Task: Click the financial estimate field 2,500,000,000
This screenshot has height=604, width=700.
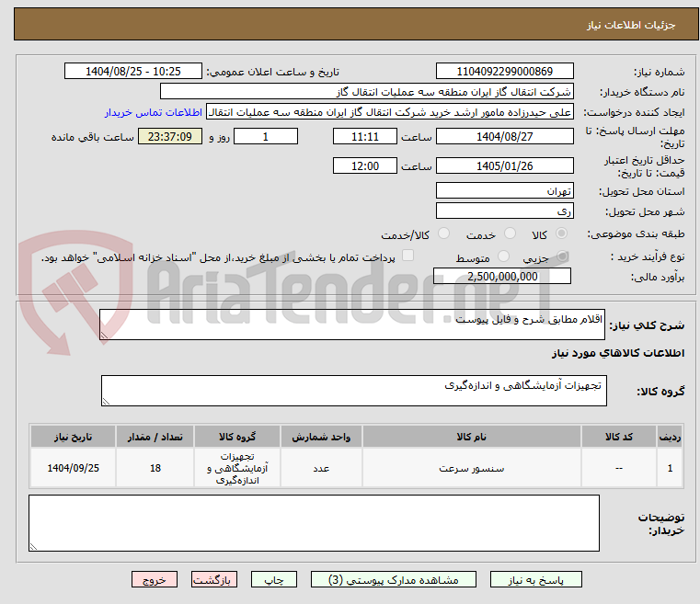Action: [x=502, y=276]
